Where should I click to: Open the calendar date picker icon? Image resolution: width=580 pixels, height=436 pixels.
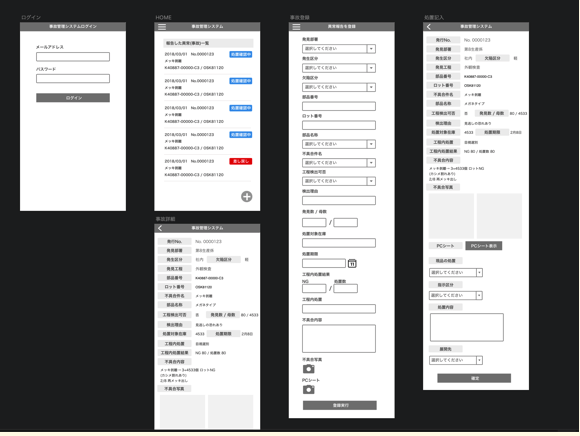coord(352,263)
